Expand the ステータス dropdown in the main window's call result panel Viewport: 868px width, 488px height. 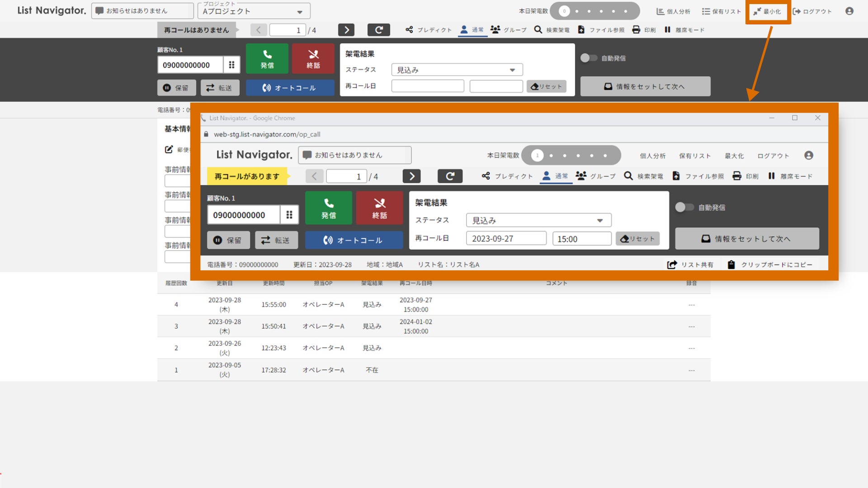coord(457,70)
